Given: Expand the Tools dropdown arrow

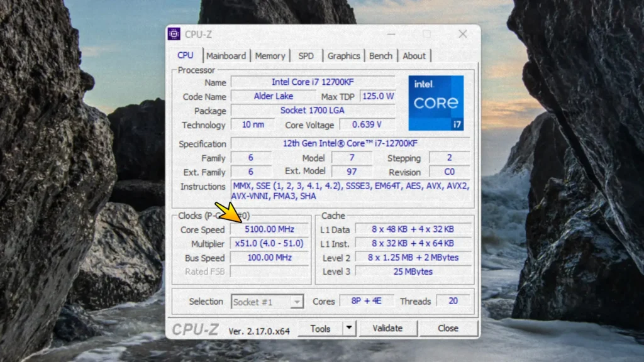Looking at the screenshot, I should [x=349, y=328].
